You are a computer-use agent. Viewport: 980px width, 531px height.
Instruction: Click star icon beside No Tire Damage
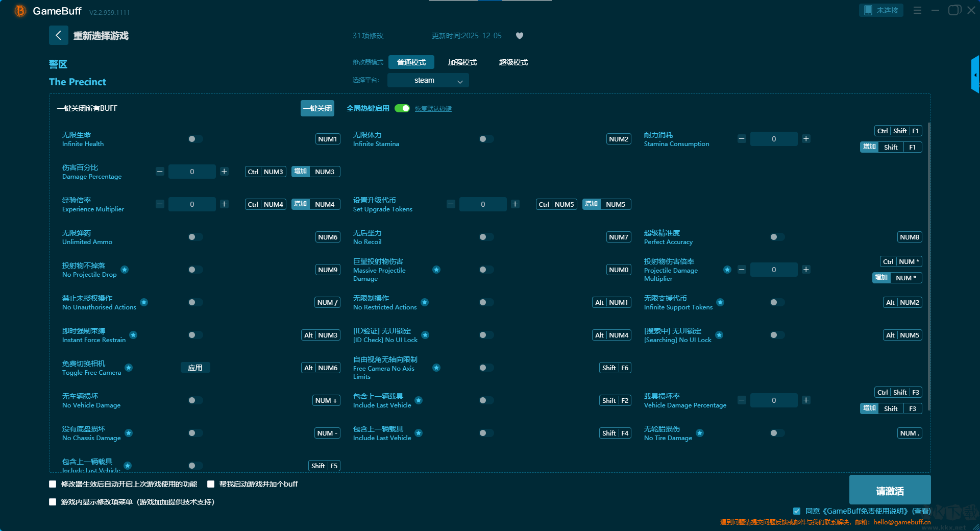click(700, 433)
